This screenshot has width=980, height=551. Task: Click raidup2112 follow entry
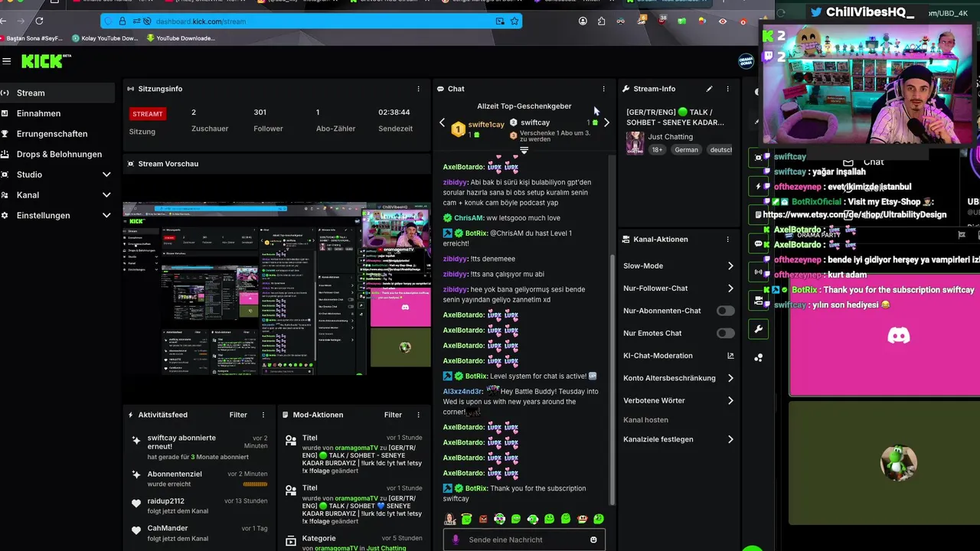(x=201, y=506)
